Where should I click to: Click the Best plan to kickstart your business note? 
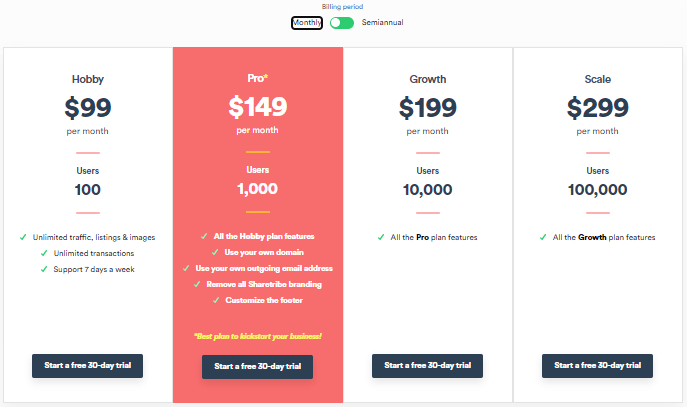(258, 336)
